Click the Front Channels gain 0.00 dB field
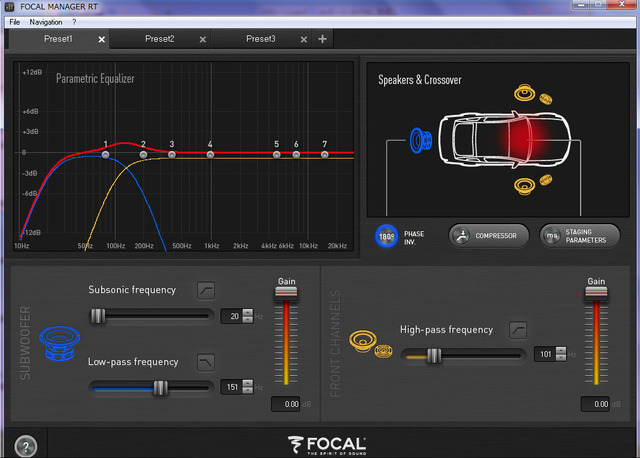This screenshot has height=458, width=640. click(596, 404)
